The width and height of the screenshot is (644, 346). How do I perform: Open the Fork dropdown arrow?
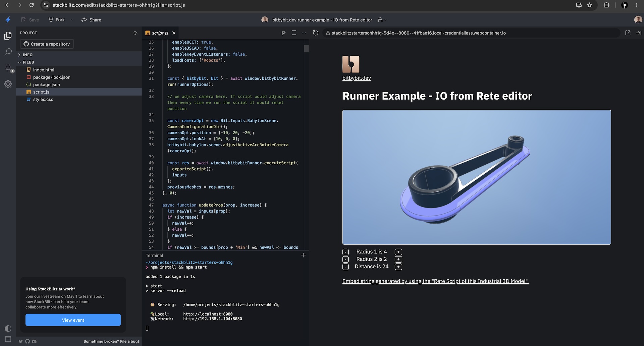[72, 20]
